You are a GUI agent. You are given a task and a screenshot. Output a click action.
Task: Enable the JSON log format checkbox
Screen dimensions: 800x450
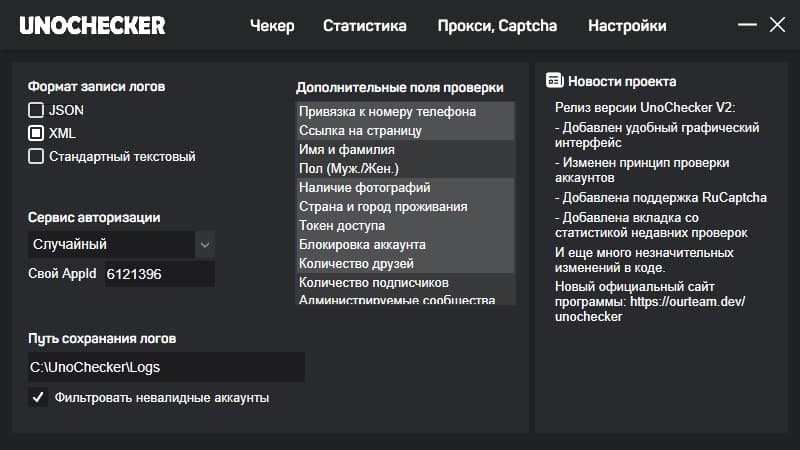pyautogui.click(x=36, y=110)
